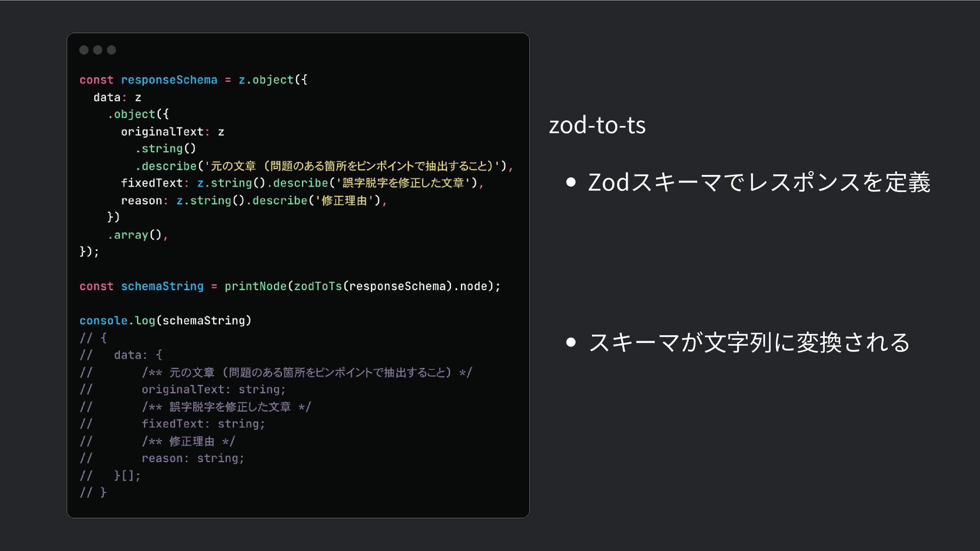Image resolution: width=980 pixels, height=551 pixels.
Task: Click the 'const schemaString = printNode' line
Action: 290,286
